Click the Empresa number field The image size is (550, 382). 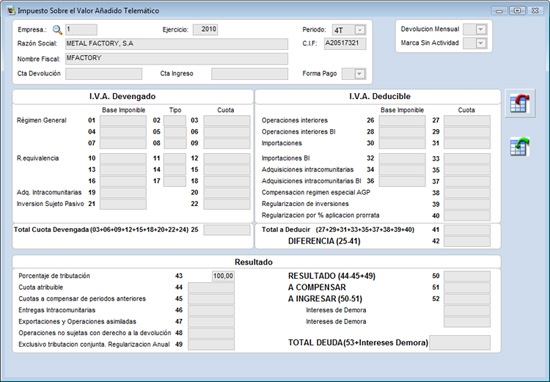(x=81, y=30)
